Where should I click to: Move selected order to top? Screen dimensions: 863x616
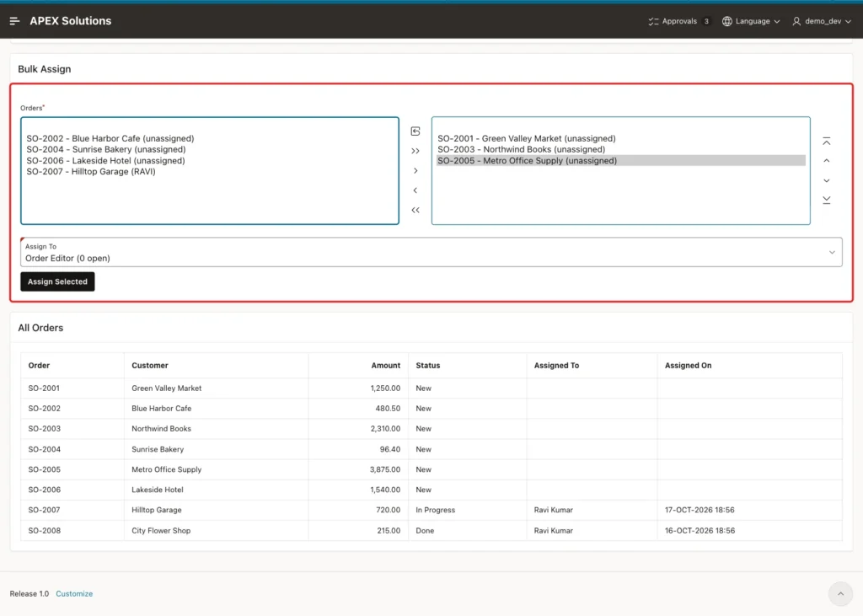tap(827, 142)
